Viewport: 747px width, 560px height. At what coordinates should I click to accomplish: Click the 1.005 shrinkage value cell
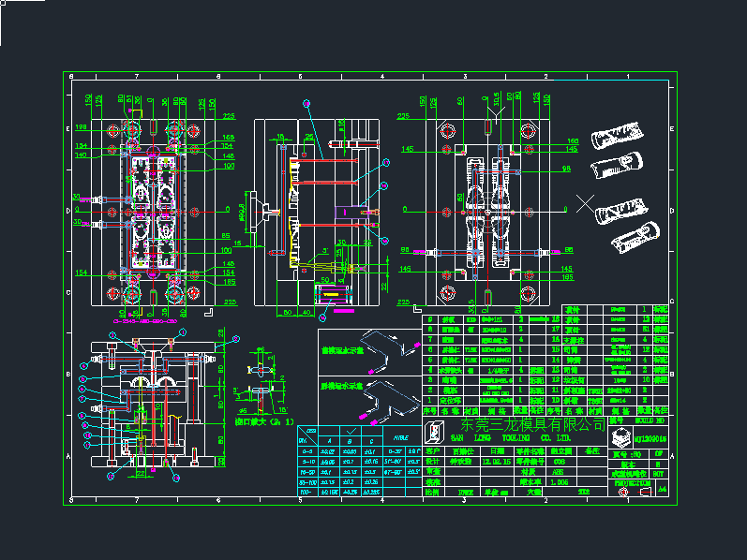coord(560,481)
